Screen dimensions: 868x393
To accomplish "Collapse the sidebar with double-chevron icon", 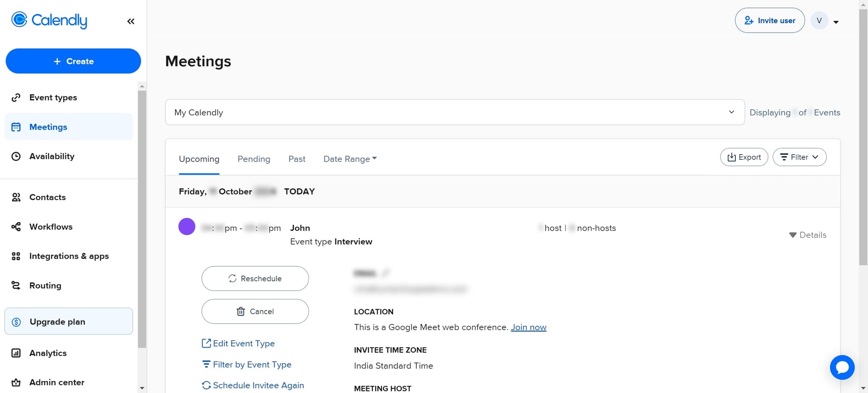I will click(131, 21).
